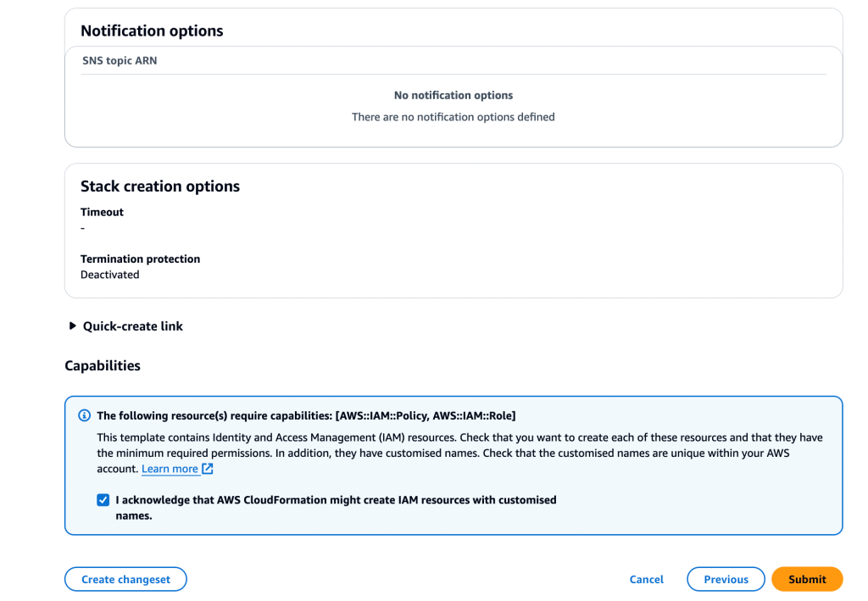Cancel the stack creation

click(x=646, y=579)
